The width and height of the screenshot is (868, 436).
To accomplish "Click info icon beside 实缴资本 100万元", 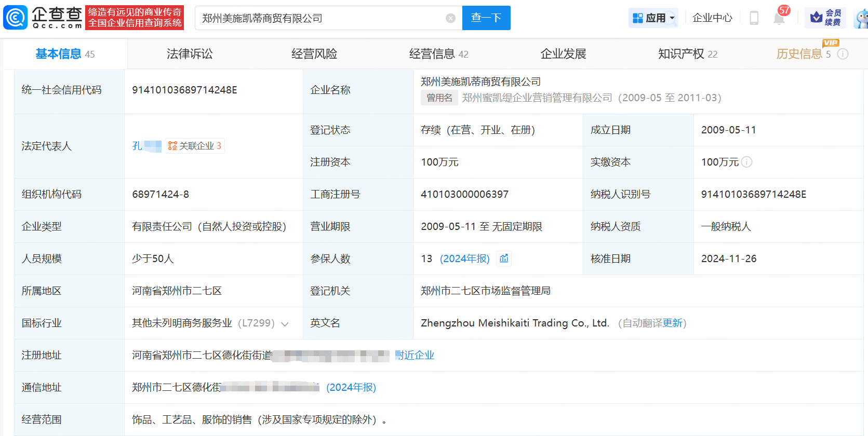I will (x=746, y=162).
